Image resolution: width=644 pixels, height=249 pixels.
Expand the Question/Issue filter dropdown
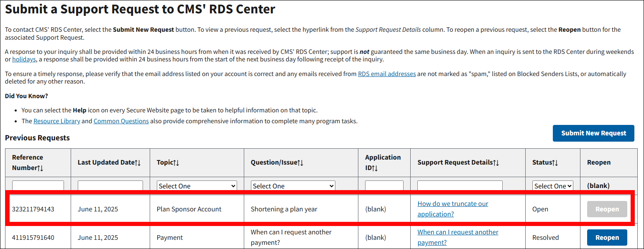tap(293, 186)
